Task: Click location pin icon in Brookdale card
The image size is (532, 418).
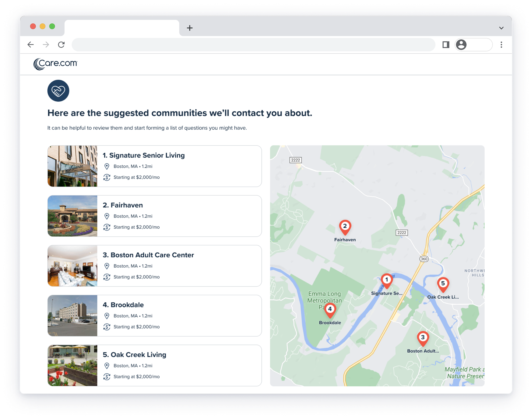Action: pos(107,316)
